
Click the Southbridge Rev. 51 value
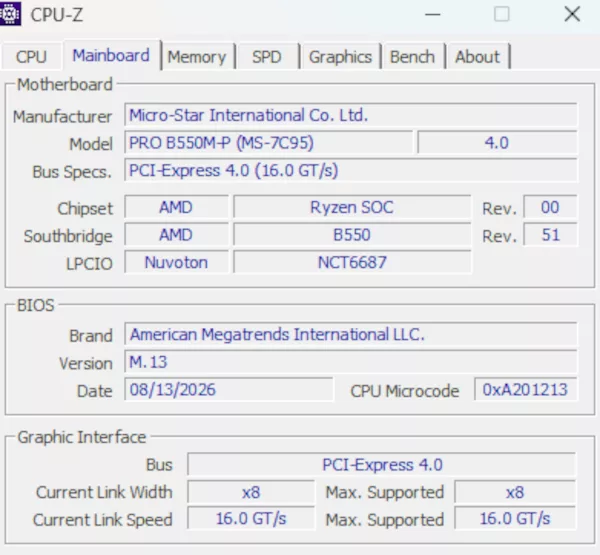[550, 235]
